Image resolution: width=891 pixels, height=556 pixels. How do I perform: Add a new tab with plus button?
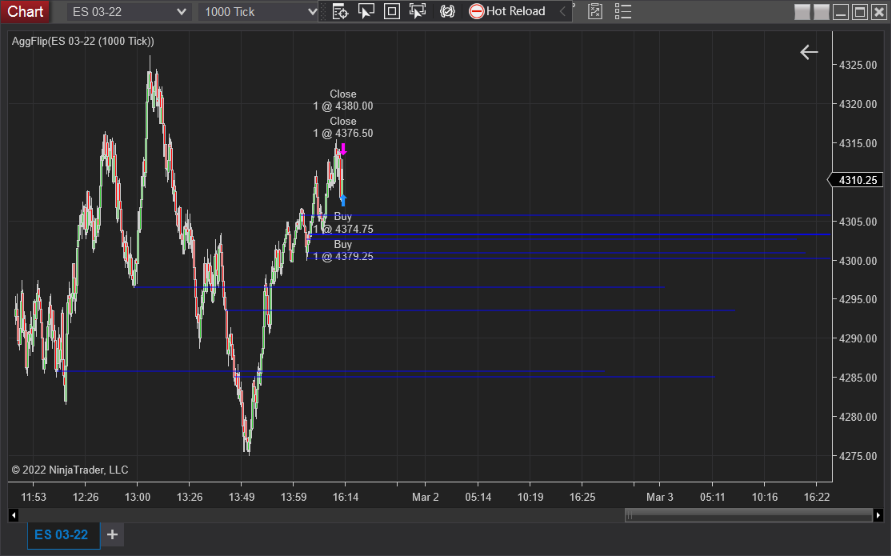pyautogui.click(x=113, y=534)
